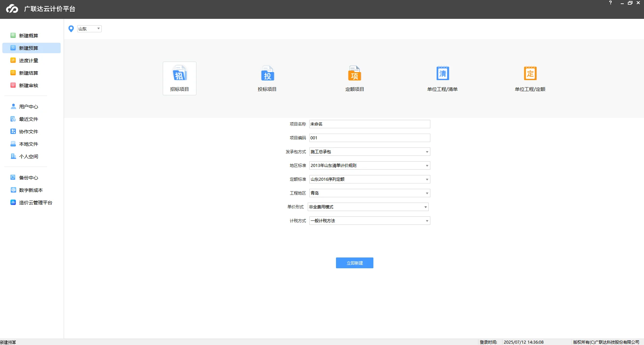
Task: Click the 版权所有(C)广联达科技股份有限公司 status text
Action: tap(606, 342)
